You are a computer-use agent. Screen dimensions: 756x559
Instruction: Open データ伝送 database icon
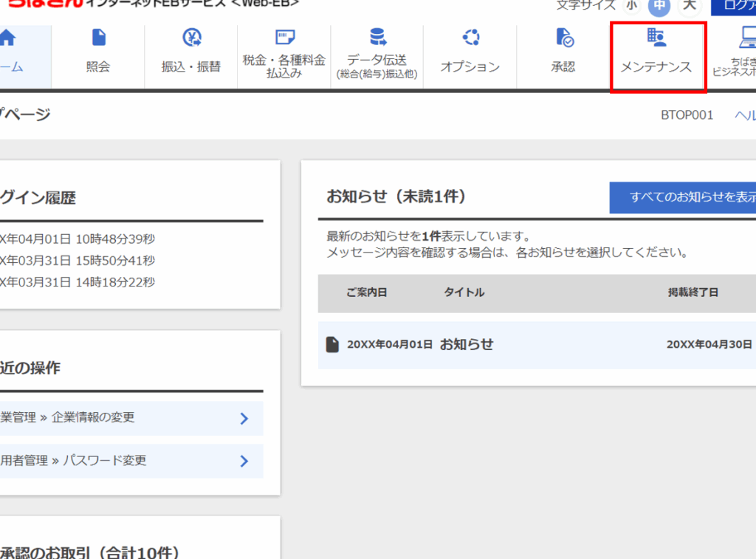(377, 37)
